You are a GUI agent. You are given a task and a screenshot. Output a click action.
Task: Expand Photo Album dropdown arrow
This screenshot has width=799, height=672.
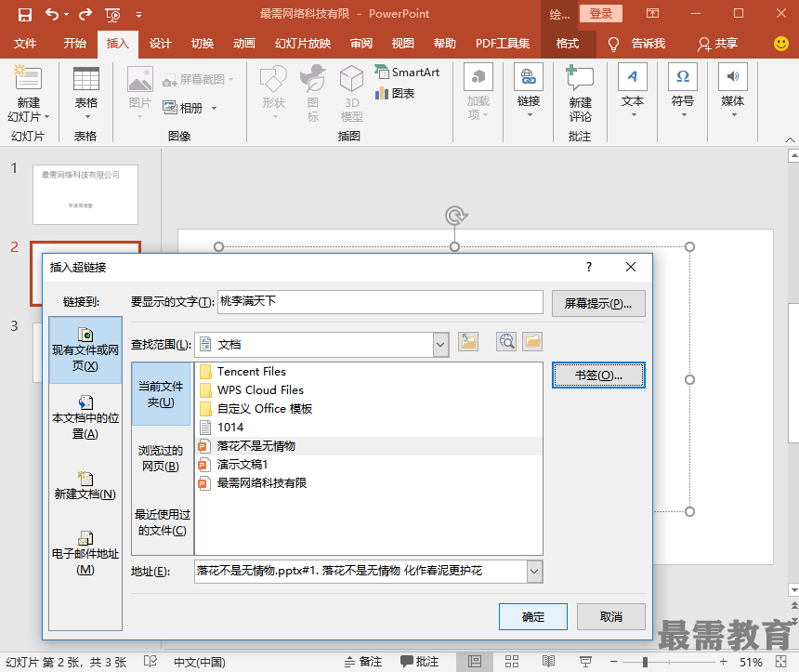coord(214,108)
